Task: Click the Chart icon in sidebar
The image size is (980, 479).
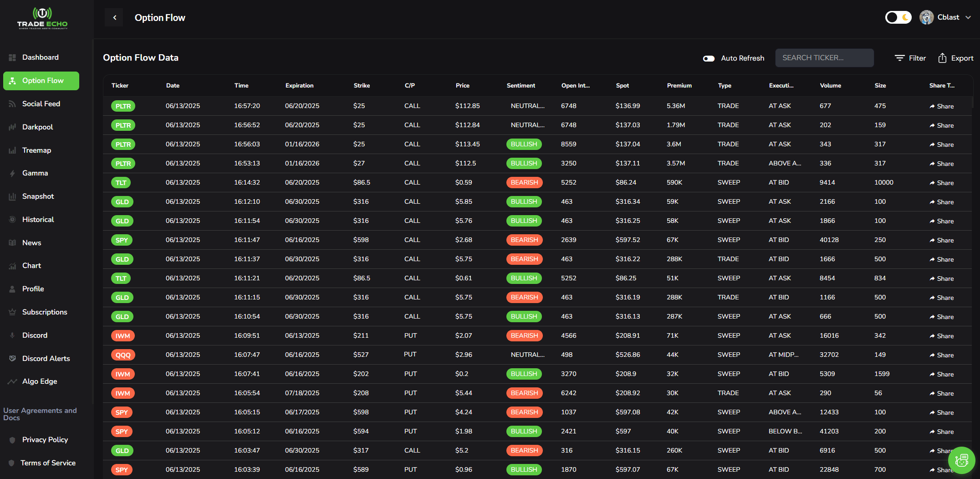Action: (x=12, y=266)
